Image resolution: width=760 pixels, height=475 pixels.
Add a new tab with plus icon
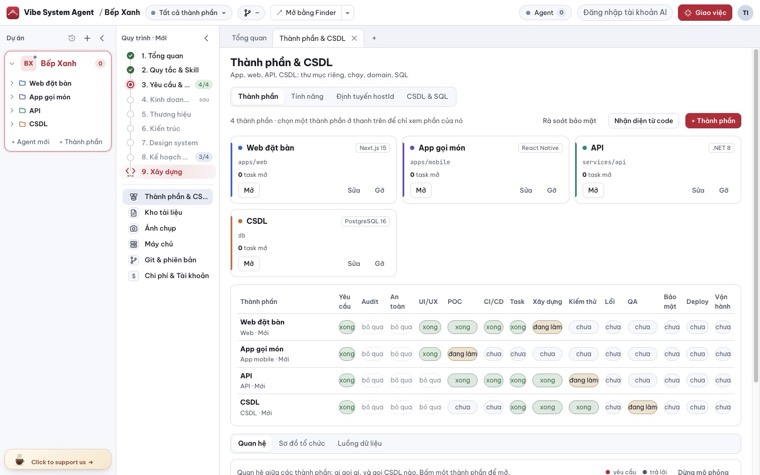pyautogui.click(x=374, y=38)
